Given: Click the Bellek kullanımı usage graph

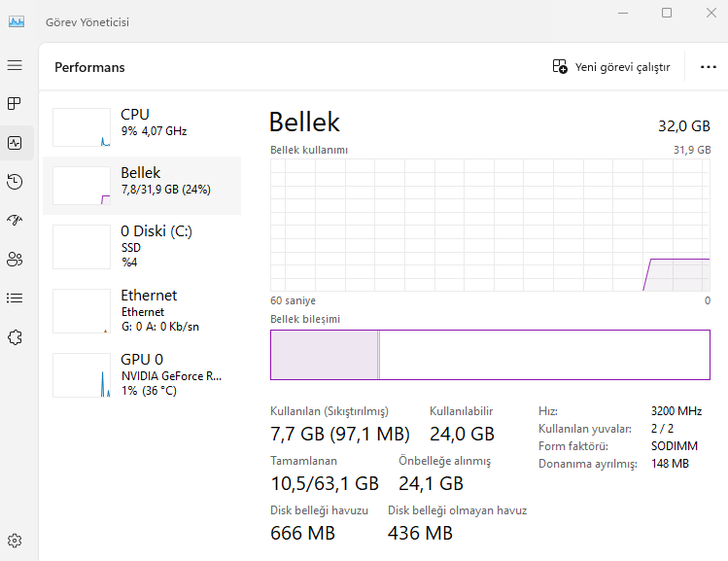Looking at the screenshot, I should [490, 224].
